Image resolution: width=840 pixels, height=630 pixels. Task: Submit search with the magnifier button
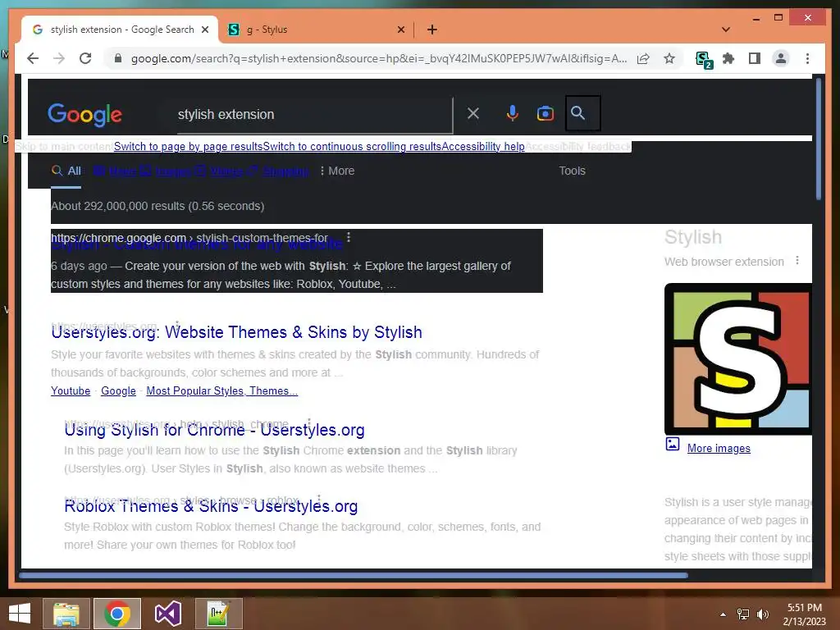[x=583, y=113]
